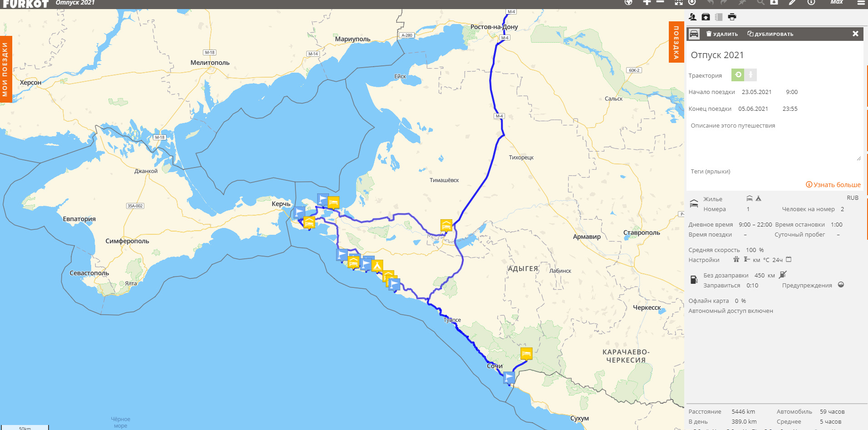Toggle the crossed-out fuel pump icon
Screen dimensions: 868x430
click(x=783, y=274)
